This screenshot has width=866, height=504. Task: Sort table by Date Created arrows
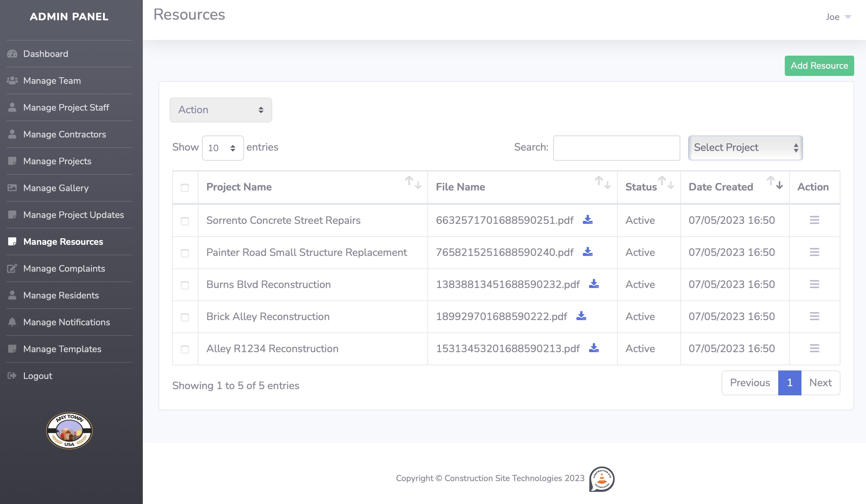click(775, 182)
